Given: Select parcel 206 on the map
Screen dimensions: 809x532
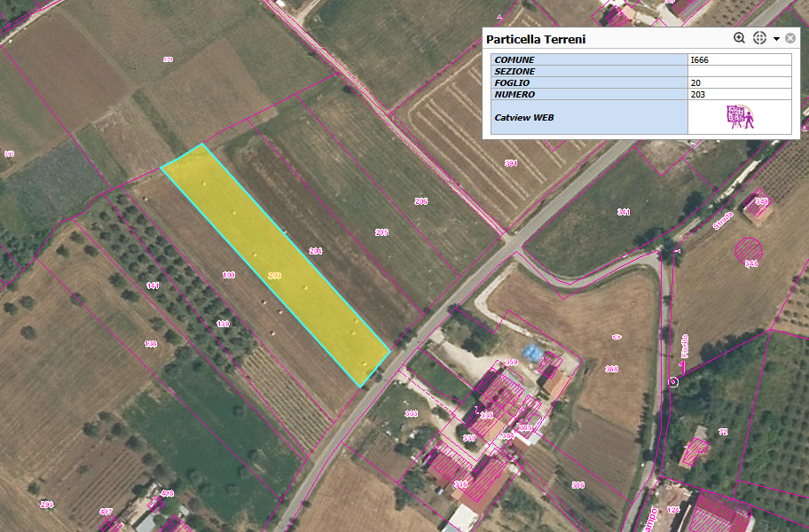Looking at the screenshot, I should click(420, 201).
